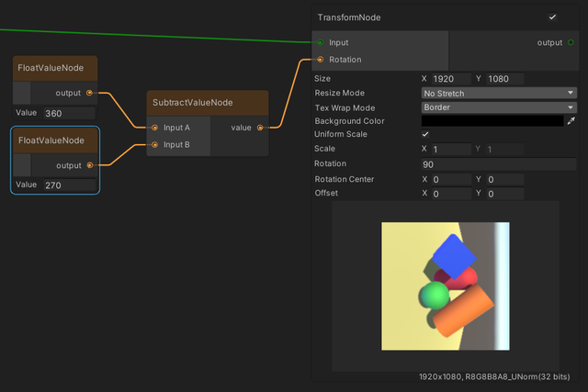Click the output port of the 360 FloatValueNode
The image size is (588, 392).
[x=89, y=93]
